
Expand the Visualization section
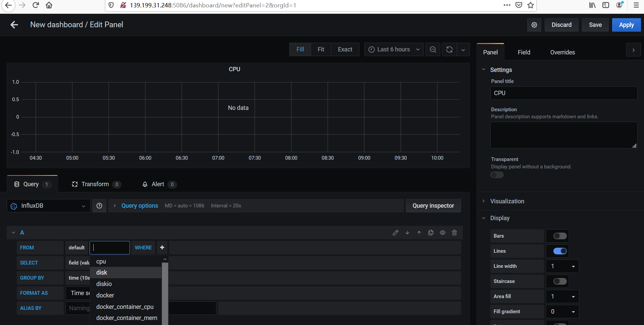[507, 201]
